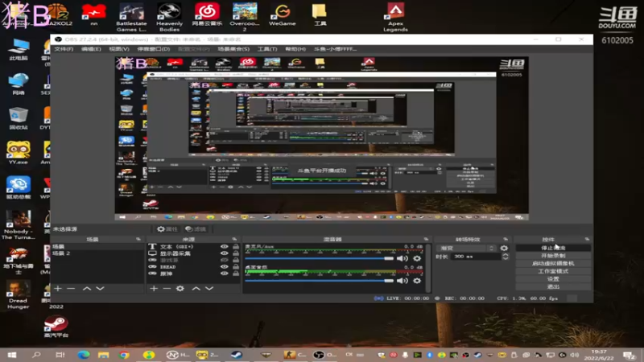Enable 工作室模式 studio mode
644x362 pixels.
(553, 271)
